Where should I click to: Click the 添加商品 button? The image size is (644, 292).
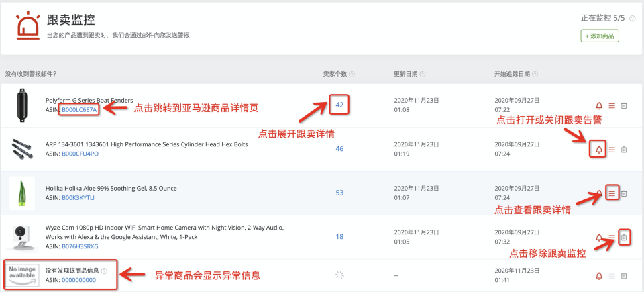tap(600, 36)
